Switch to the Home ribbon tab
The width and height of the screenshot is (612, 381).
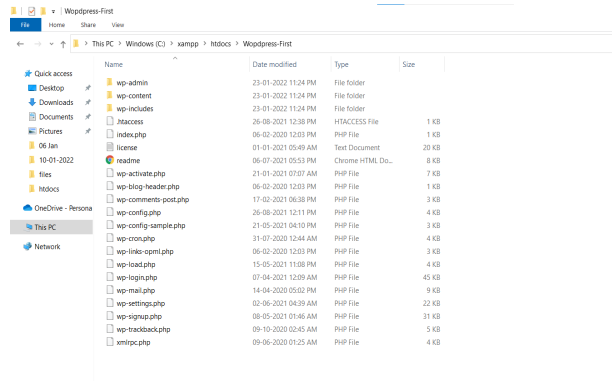pyautogui.click(x=57, y=25)
